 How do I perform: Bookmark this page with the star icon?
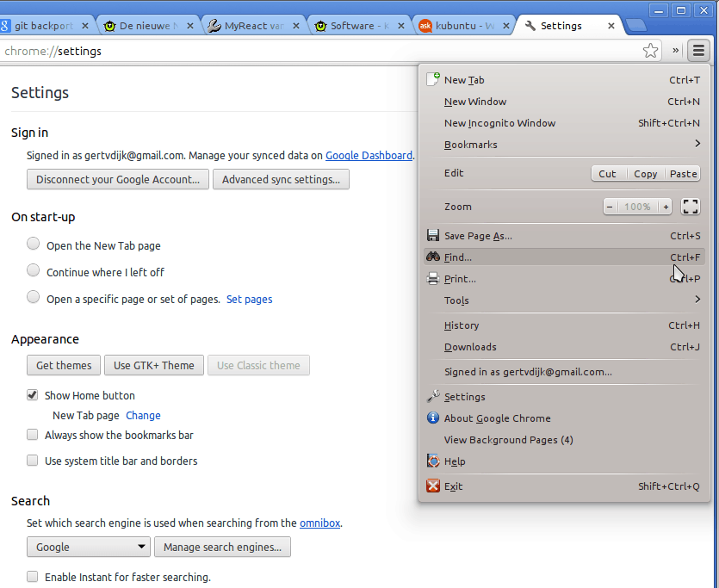(x=650, y=51)
